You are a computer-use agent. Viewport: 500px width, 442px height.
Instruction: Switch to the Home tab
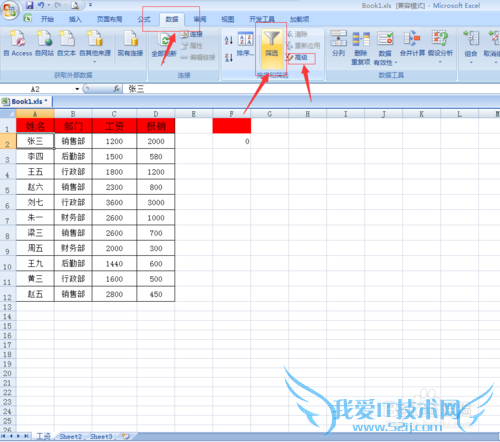pyautogui.click(x=47, y=19)
